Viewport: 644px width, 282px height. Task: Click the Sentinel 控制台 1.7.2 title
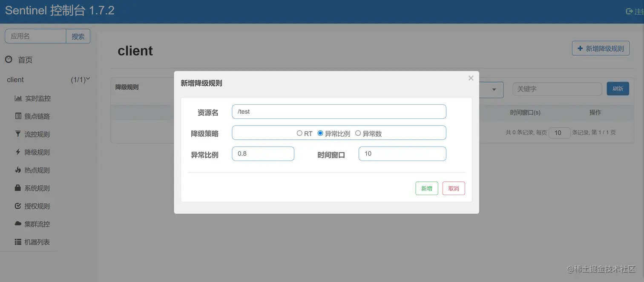click(60, 11)
